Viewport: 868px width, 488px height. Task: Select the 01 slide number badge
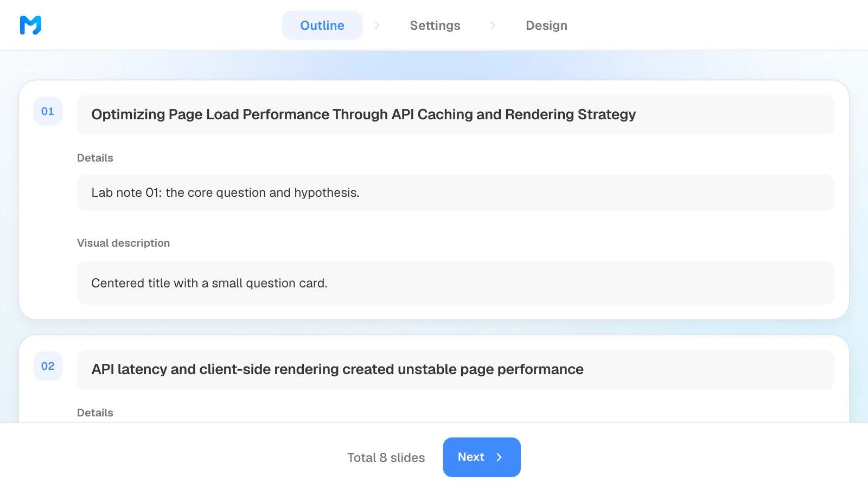tap(48, 111)
